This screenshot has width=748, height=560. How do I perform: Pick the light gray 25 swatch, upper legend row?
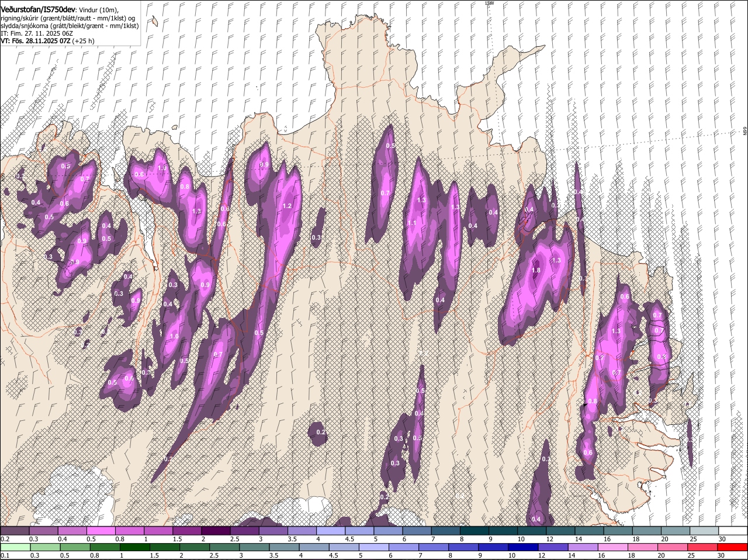coord(704,531)
